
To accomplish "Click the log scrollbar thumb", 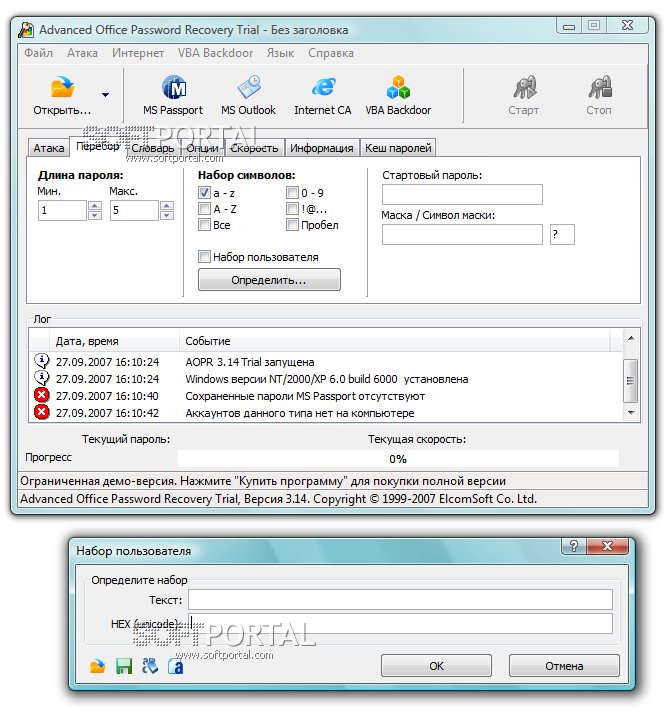I will coord(631,381).
